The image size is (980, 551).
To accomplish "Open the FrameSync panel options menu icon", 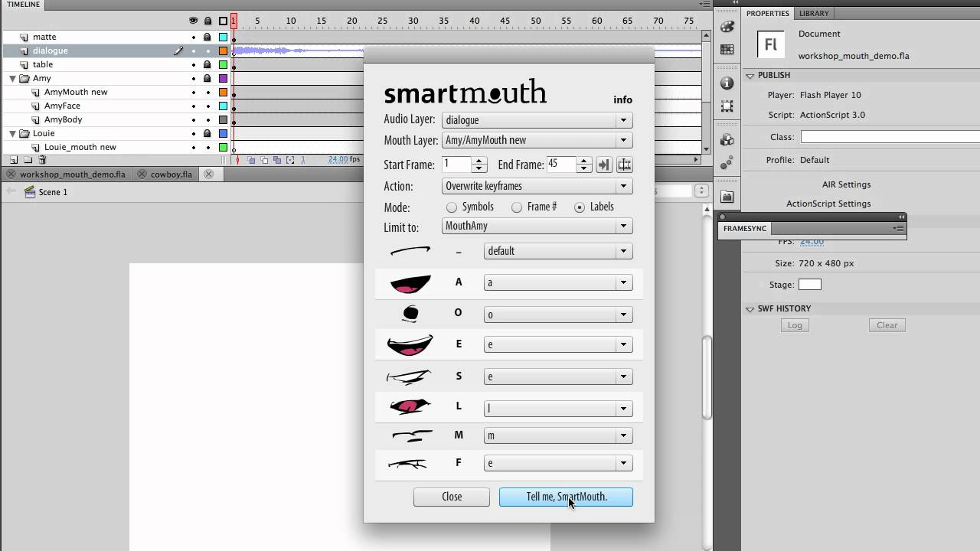I will (899, 228).
